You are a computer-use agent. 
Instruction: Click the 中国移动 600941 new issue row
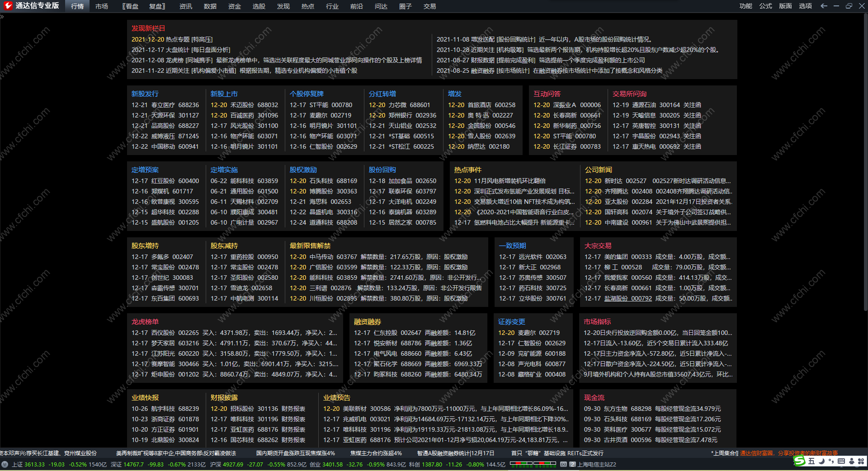coord(165,146)
